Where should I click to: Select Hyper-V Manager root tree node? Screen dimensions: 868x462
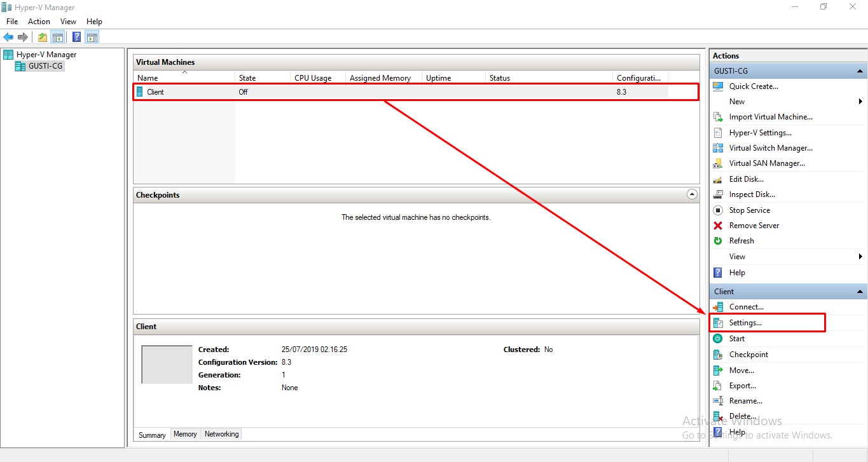coord(46,55)
